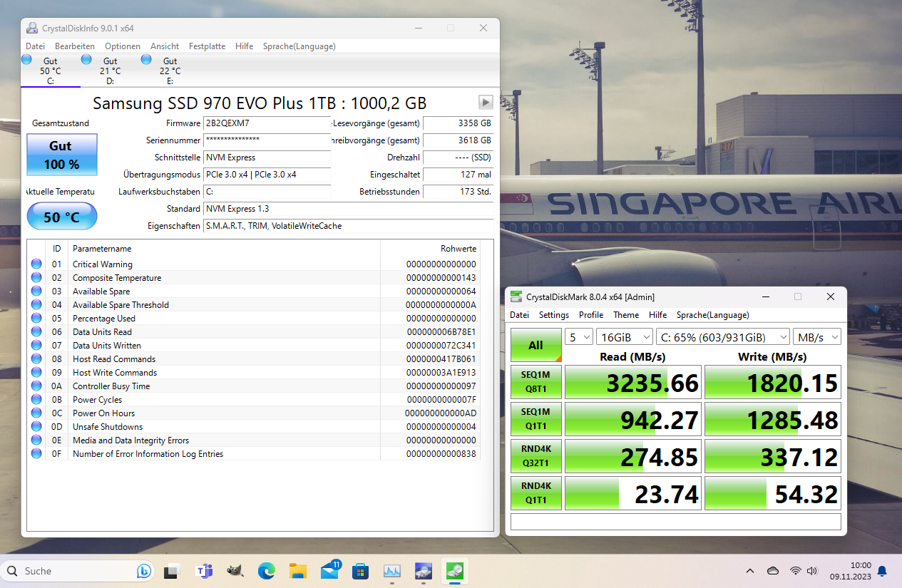902x588 pixels.
Task: Click status orb for Data Units Written row
Action: [36, 346]
